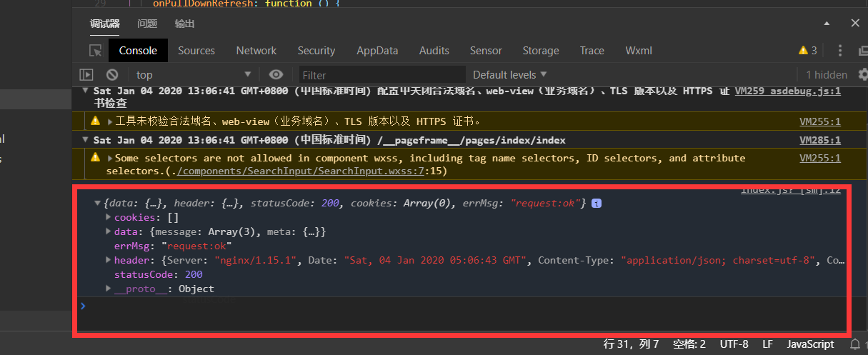868x355 pixels.
Task: Expand the Some selectors warning message
Action: (110, 158)
